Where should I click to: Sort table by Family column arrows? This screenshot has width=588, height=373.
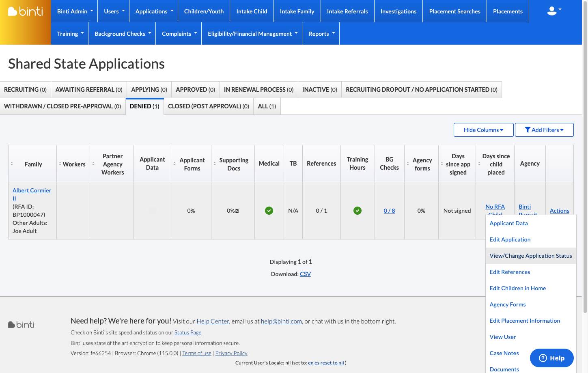coord(12,164)
